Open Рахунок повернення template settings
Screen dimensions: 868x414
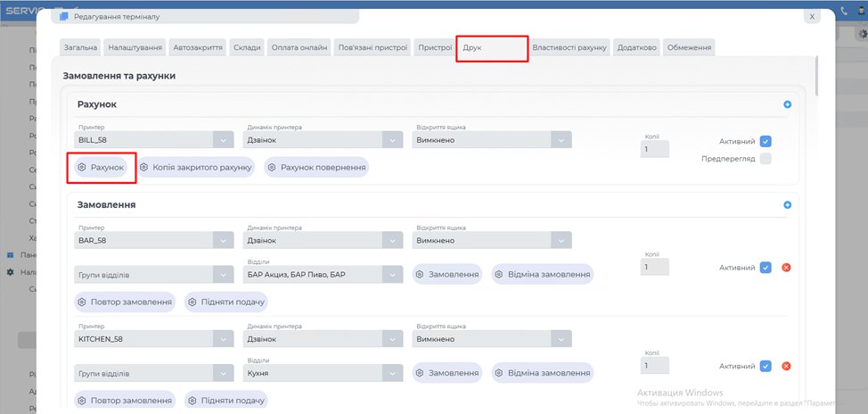tap(316, 167)
